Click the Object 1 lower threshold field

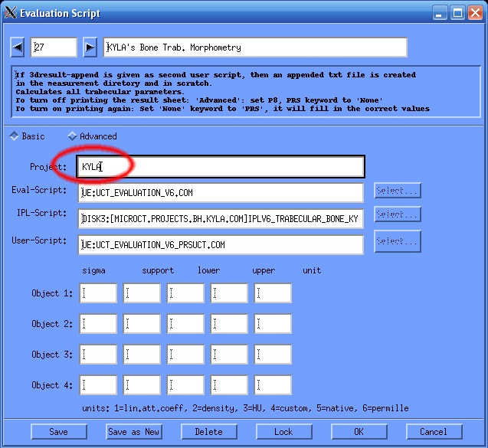click(x=185, y=293)
